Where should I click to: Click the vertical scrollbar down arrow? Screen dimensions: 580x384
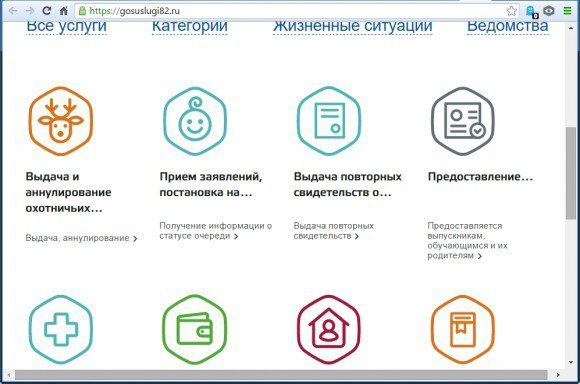(x=571, y=363)
